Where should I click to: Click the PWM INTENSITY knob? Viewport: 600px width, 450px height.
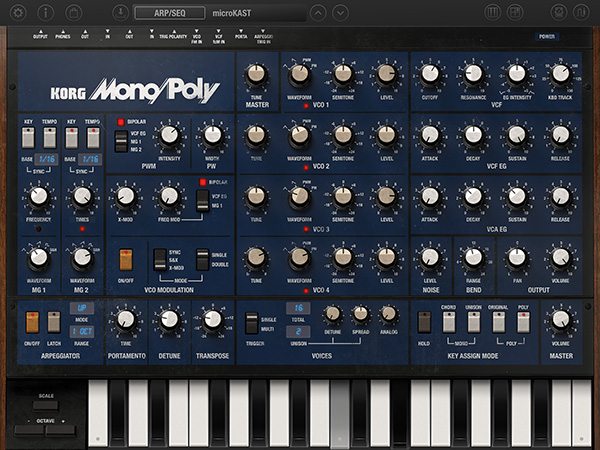point(169,135)
